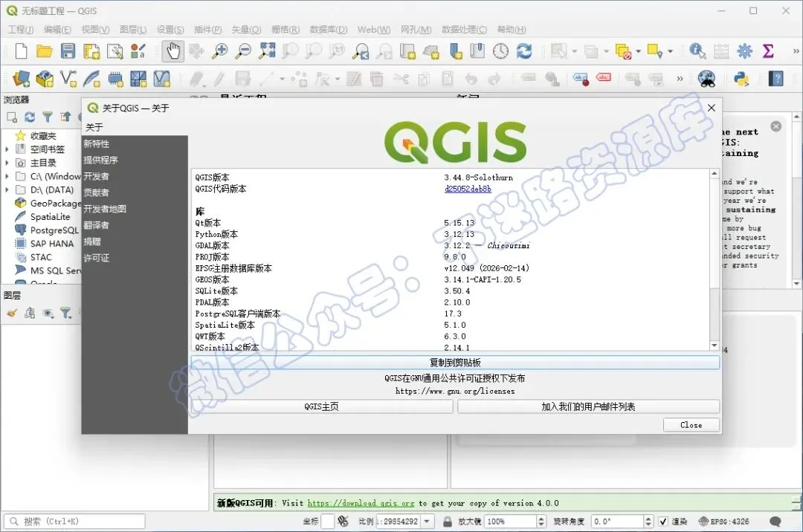Switch to Translators tab in About dialog
This screenshot has width=803, height=532.
click(96, 225)
